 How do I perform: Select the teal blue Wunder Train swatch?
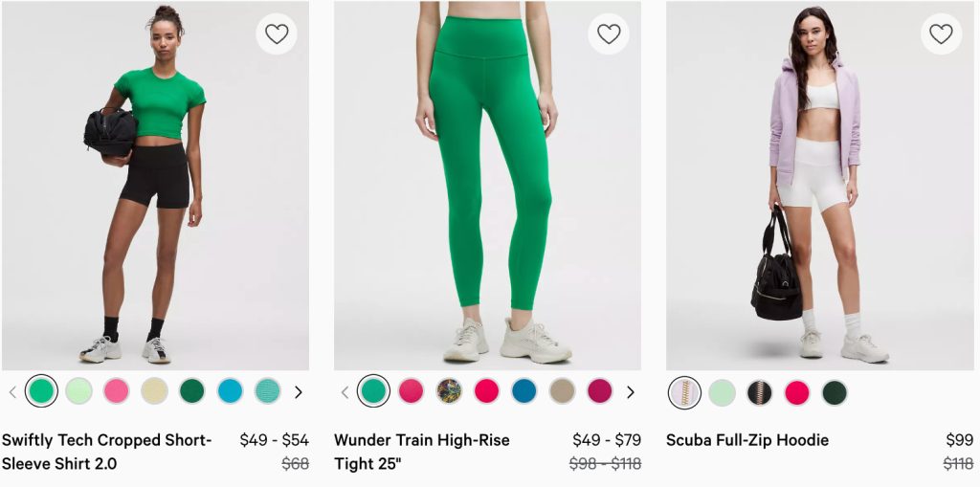tap(524, 391)
